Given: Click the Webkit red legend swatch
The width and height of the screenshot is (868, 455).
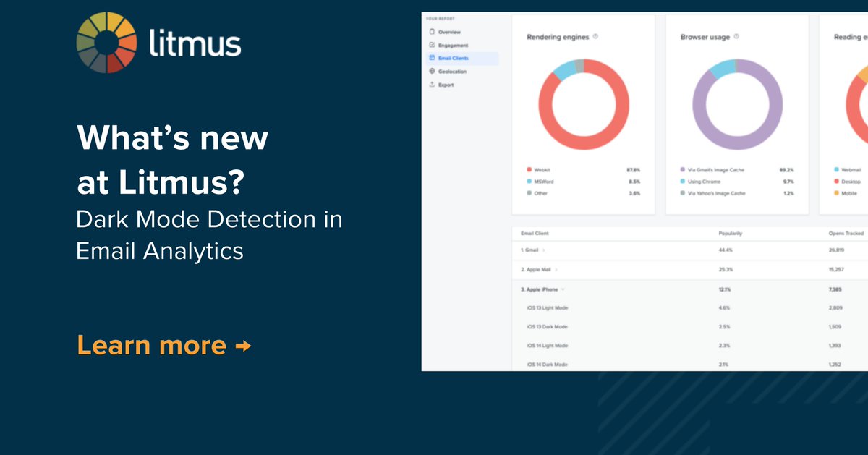Looking at the screenshot, I should click(529, 170).
